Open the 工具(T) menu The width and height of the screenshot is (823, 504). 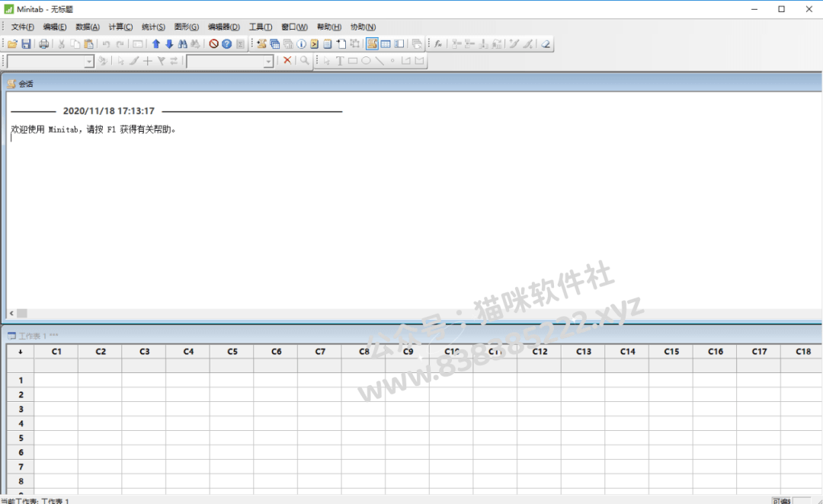click(261, 27)
